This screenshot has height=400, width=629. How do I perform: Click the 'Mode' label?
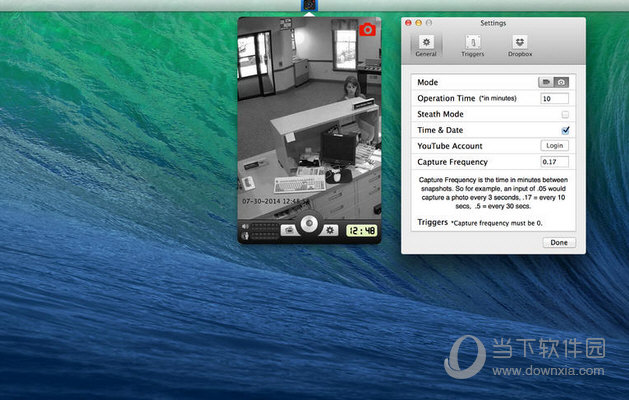point(427,82)
